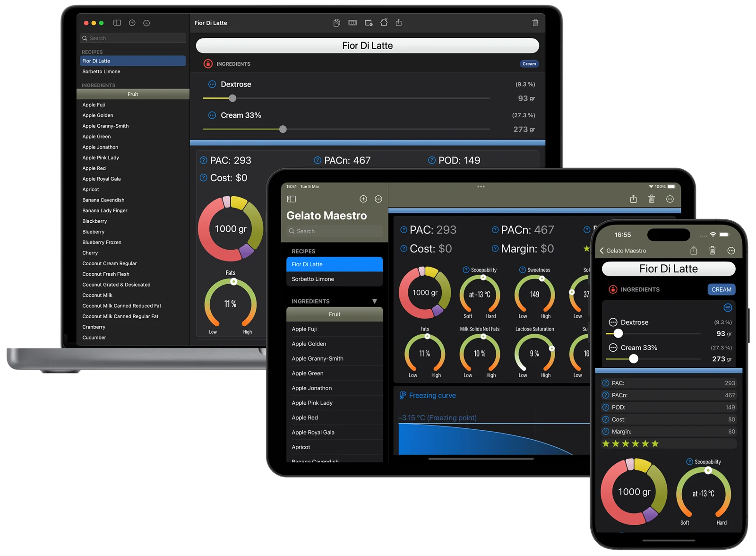Viewport: 756px width, 556px height.
Task: Select Sorbetto Limone recipe on iPad
Action: 334,279
